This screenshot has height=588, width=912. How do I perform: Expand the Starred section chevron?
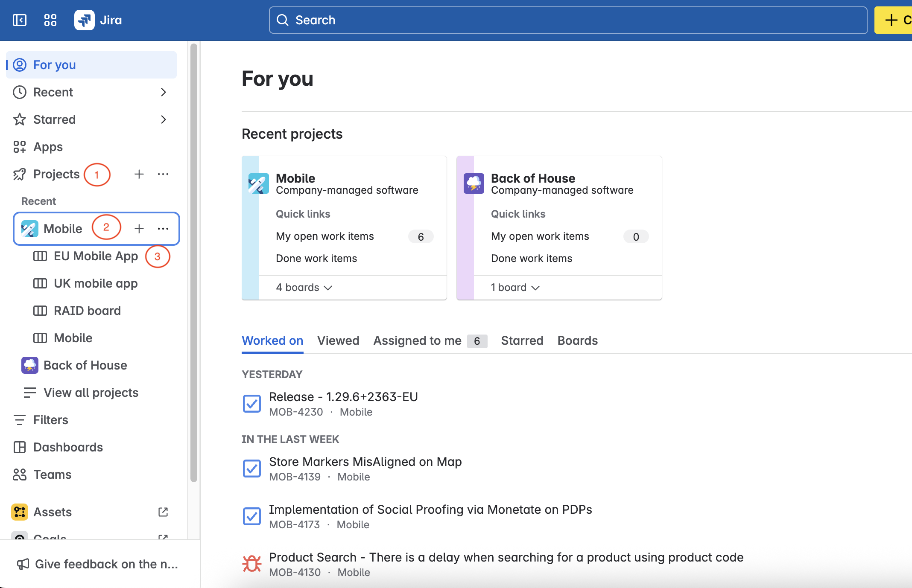click(x=164, y=119)
